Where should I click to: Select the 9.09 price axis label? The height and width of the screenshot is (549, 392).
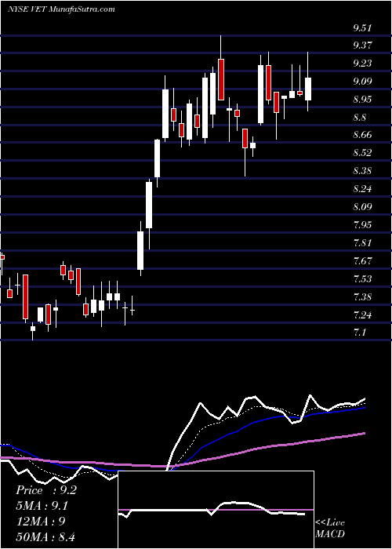362,82
